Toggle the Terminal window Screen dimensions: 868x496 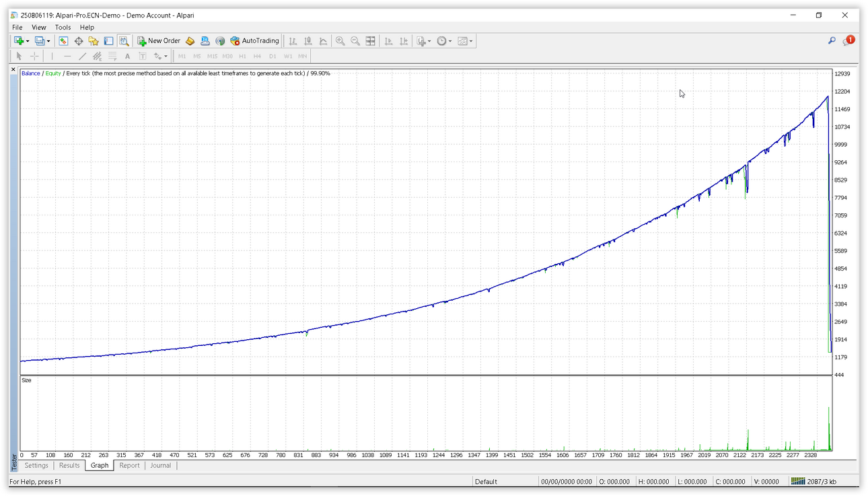(x=108, y=41)
